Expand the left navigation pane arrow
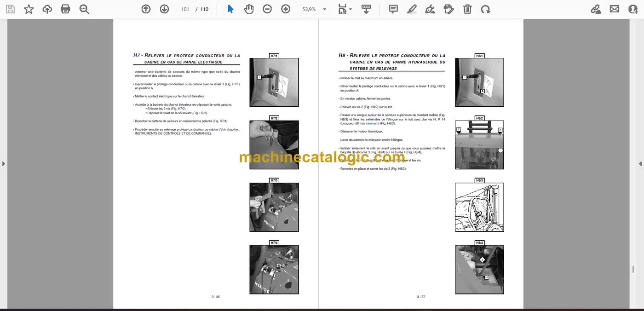The height and width of the screenshot is (311, 644). 3,163
